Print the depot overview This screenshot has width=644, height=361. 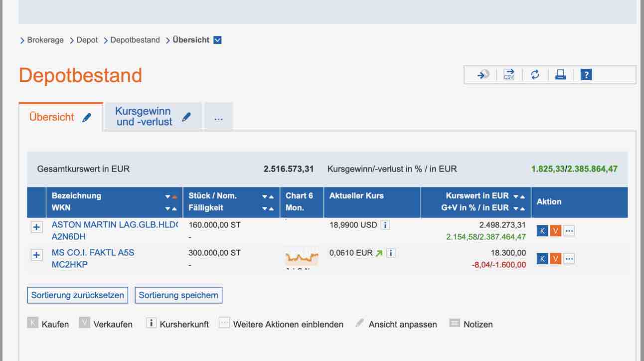click(x=561, y=75)
